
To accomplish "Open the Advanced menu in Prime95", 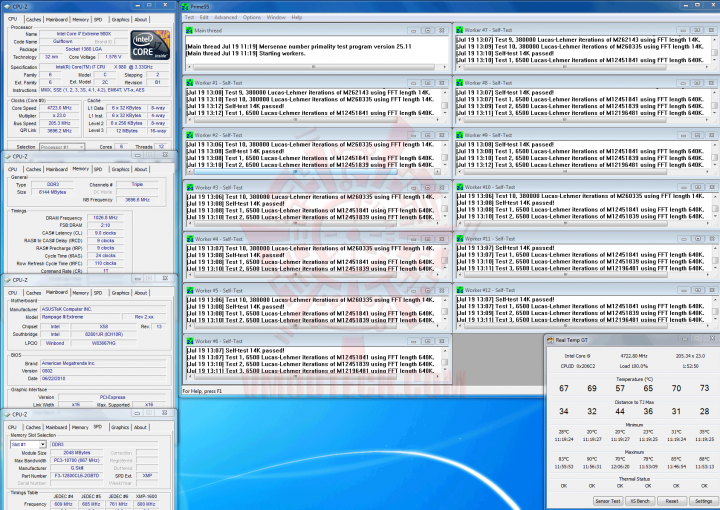I will point(226,17).
